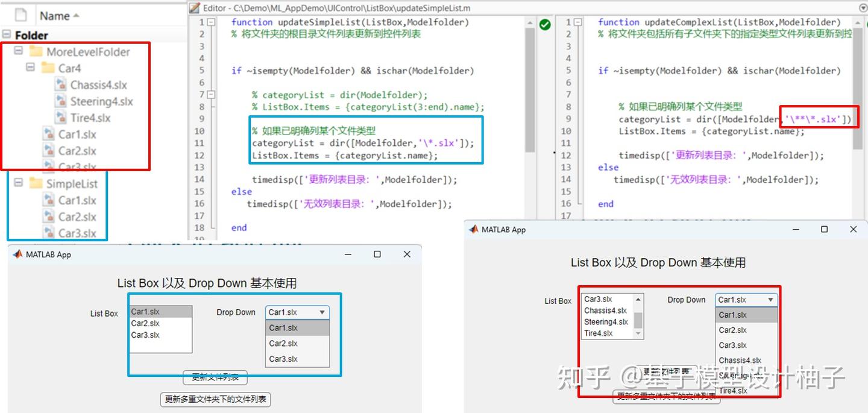Choose Chassis4.slx from the open dropdown list
The image size is (868, 413).
[x=746, y=361]
